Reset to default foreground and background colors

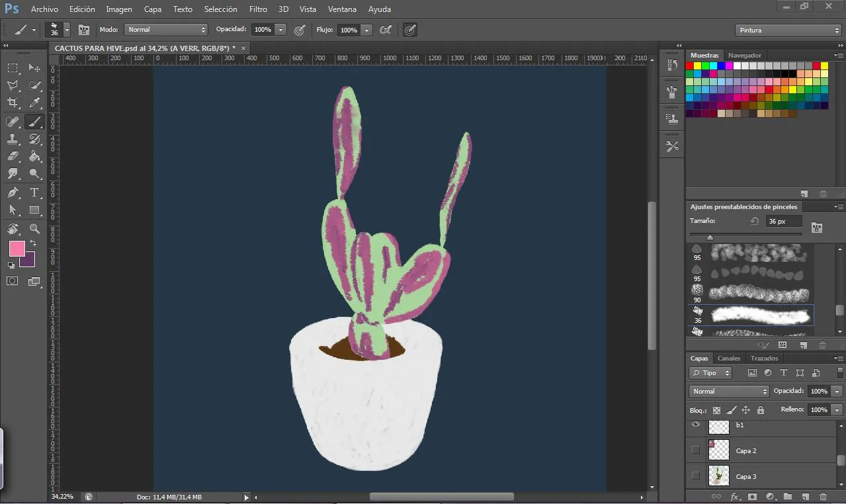click(11, 265)
